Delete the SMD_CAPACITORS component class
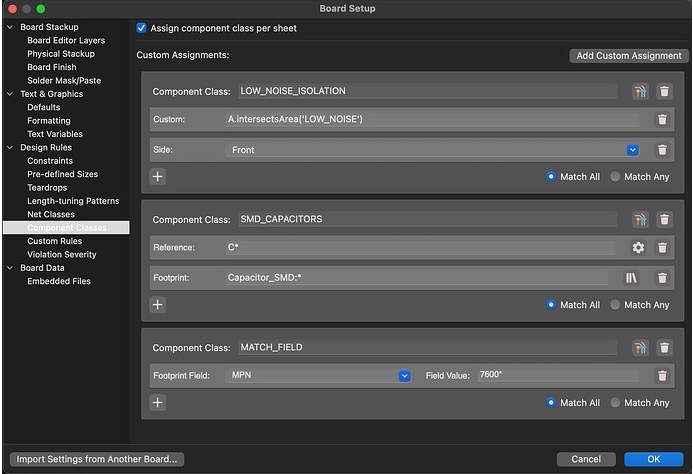693x474 pixels. pyautogui.click(x=665, y=219)
